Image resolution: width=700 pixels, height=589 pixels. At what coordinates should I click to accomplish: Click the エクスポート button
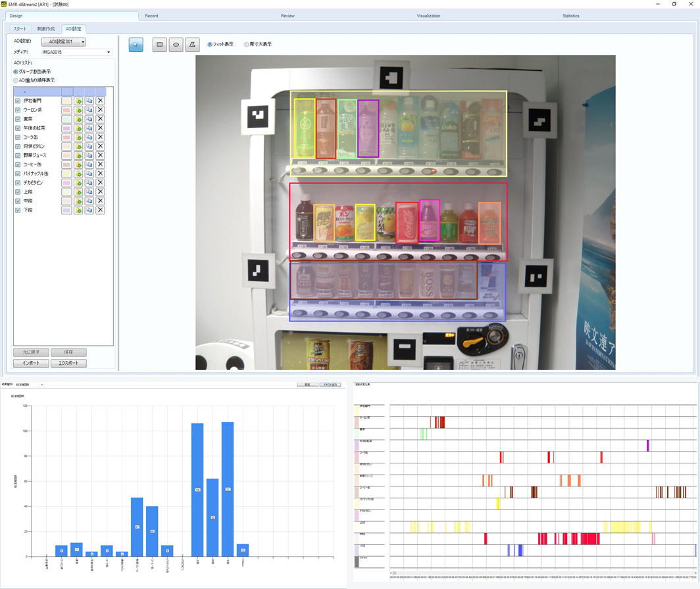pyautogui.click(x=68, y=363)
